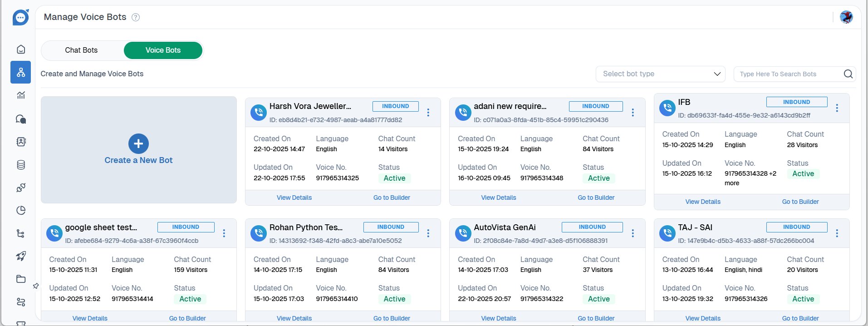Open three-dot menu for IFB bot
The image size is (868, 326).
[837, 108]
